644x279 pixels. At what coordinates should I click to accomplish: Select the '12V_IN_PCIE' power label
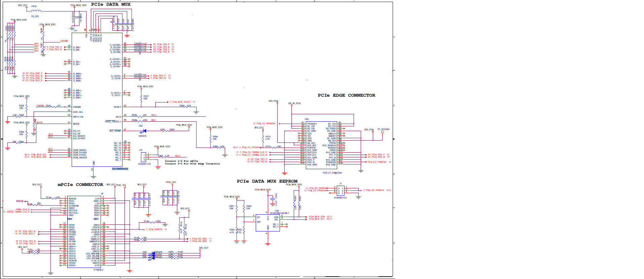294,103
